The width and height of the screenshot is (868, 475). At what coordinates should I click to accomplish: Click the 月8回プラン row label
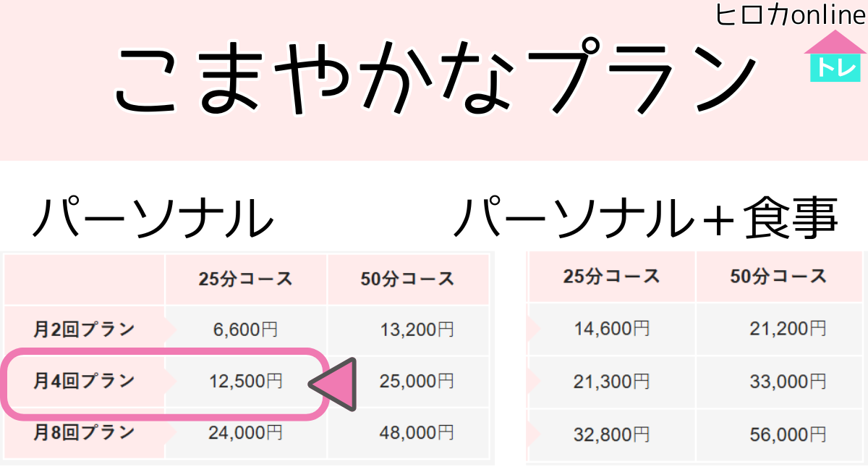84,433
